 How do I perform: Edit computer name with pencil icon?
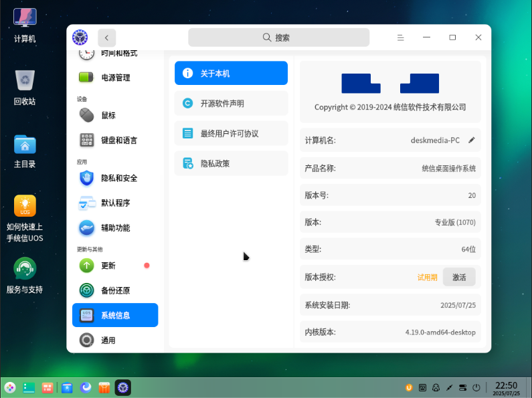tap(472, 140)
